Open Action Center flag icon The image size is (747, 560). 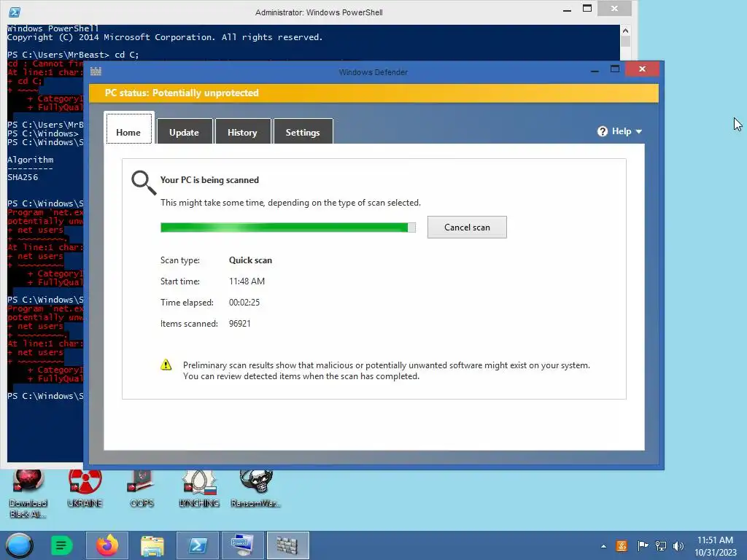point(642,545)
